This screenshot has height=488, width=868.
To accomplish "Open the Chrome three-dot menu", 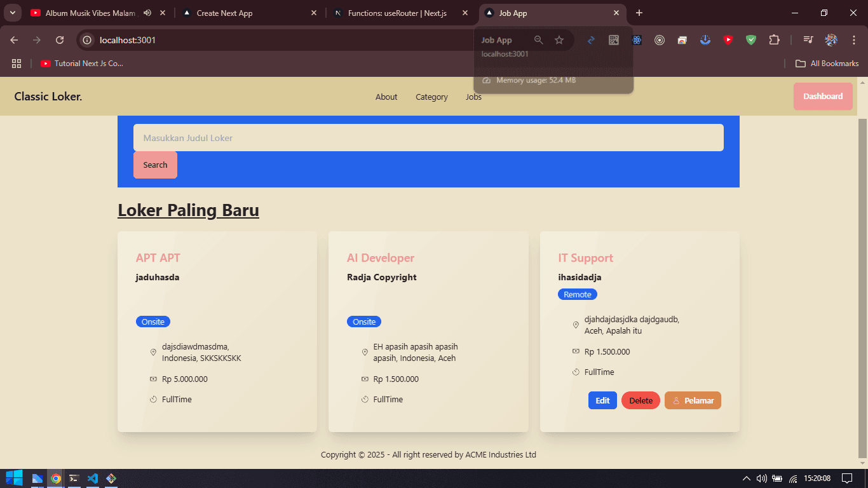I will pyautogui.click(x=854, y=40).
